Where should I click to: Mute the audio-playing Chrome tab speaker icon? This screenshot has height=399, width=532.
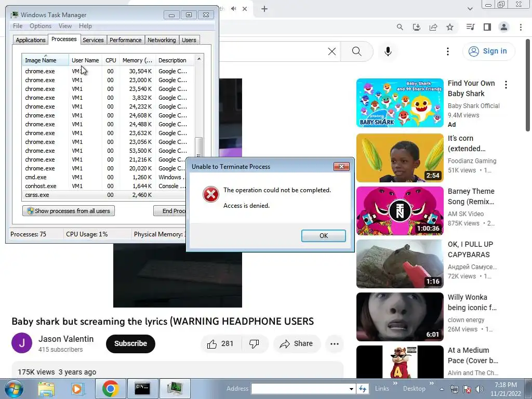(233, 9)
